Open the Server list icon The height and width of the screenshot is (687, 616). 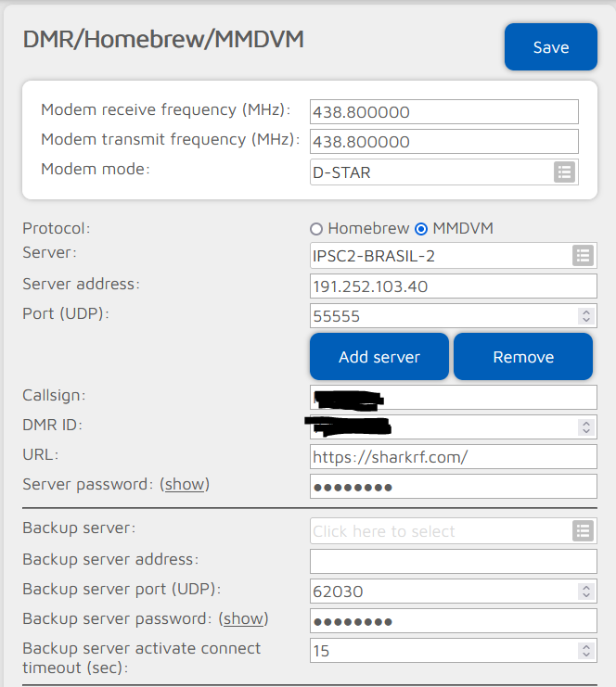(x=583, y=255)
